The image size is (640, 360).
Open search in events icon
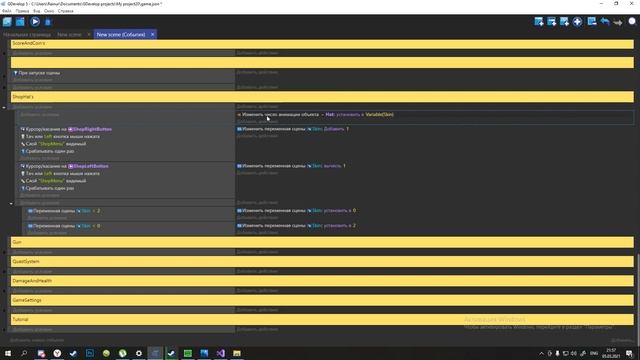tap(632, 22)
